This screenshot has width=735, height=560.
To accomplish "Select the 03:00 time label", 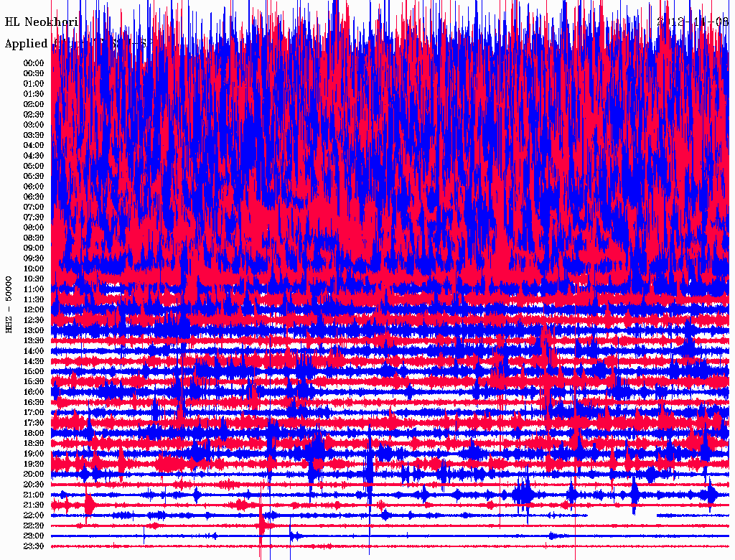I will 34,125.
